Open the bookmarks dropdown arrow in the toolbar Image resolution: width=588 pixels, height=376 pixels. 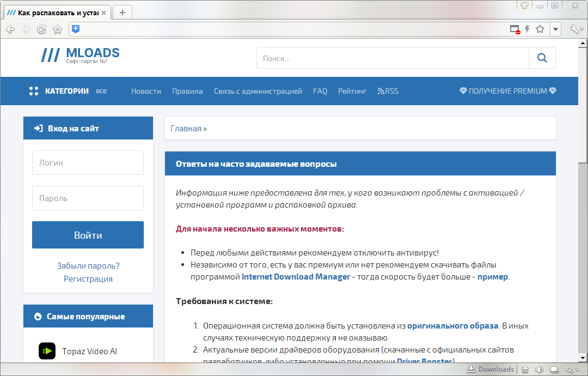[555, 29]
